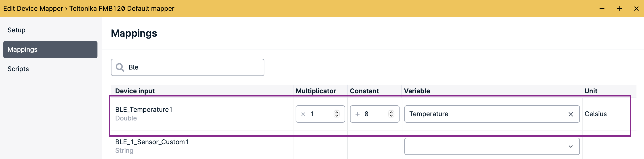644x159 pixels.
Task: Clear the Temperature variable selection
Action: click(x=570, y=114)
